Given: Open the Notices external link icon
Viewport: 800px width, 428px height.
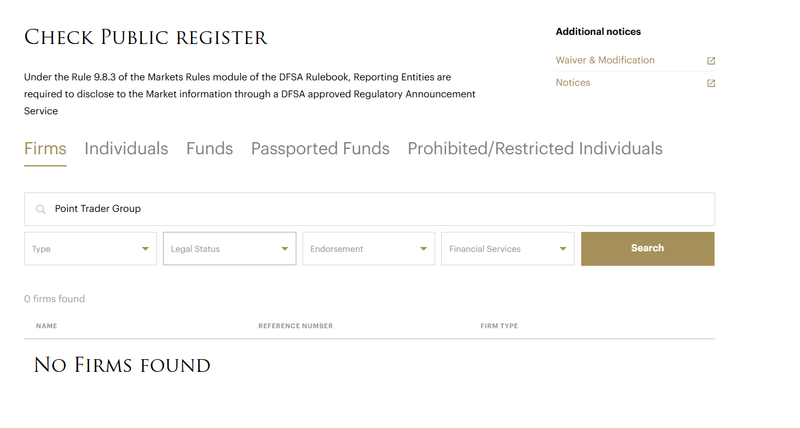Looking at the screenshot, I should (711, 83).
